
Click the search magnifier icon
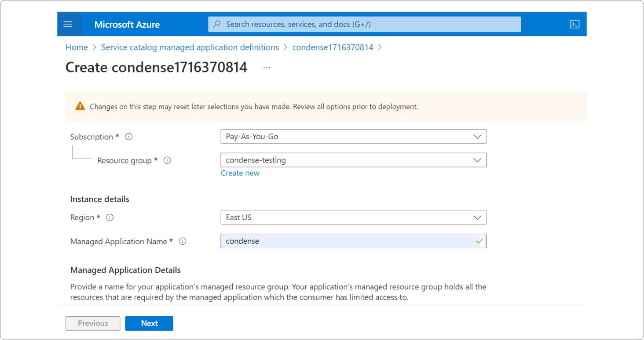217,24
